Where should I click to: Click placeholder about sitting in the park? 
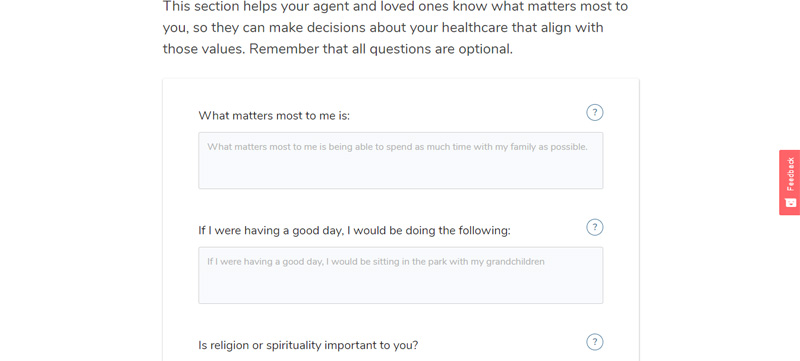tap(376, 262)
